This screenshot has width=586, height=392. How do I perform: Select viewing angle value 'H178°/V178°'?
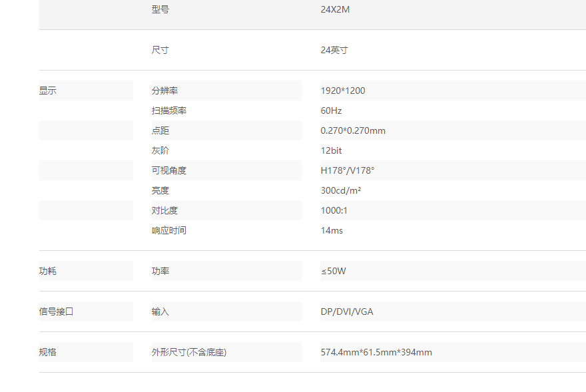point(348,170)
